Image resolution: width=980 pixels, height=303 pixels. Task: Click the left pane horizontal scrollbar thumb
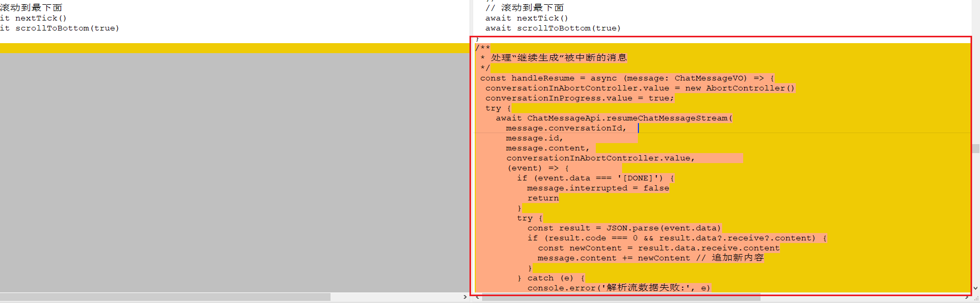(x=165, y=297)
